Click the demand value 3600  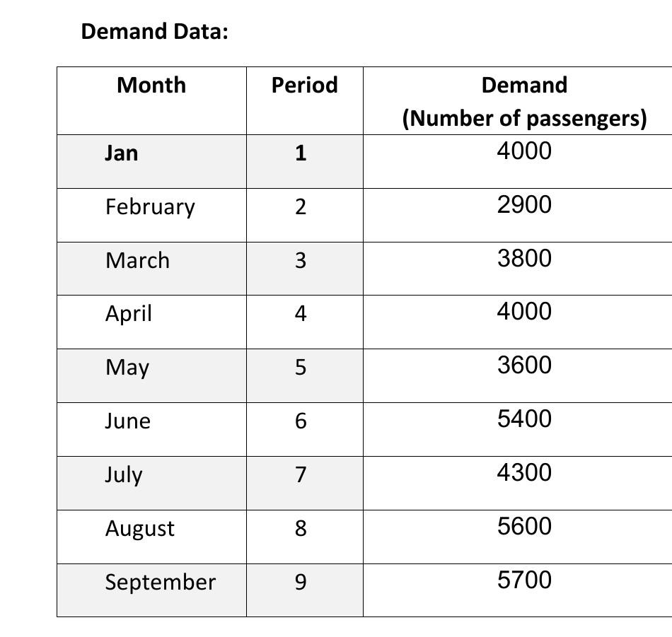click(524, 365)
